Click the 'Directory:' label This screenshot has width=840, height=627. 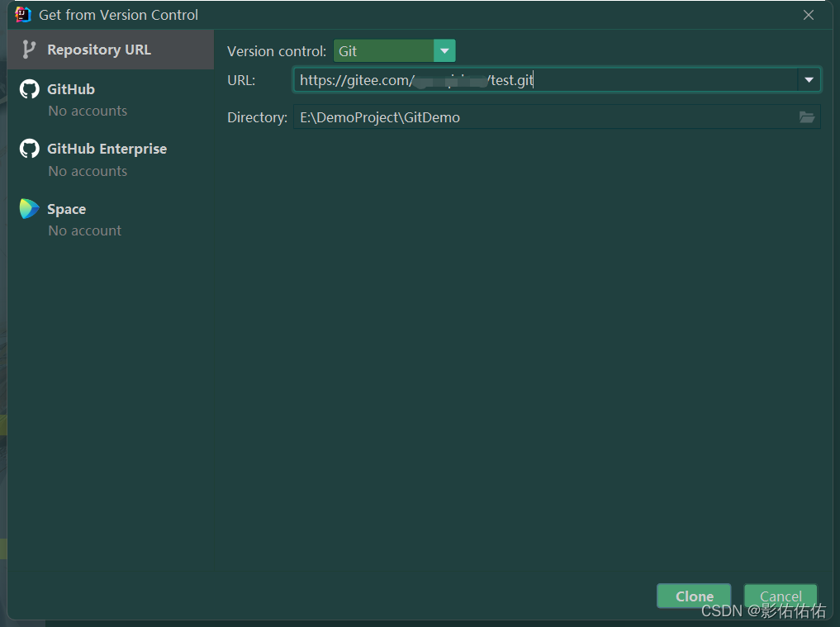(x=257, y=117)
